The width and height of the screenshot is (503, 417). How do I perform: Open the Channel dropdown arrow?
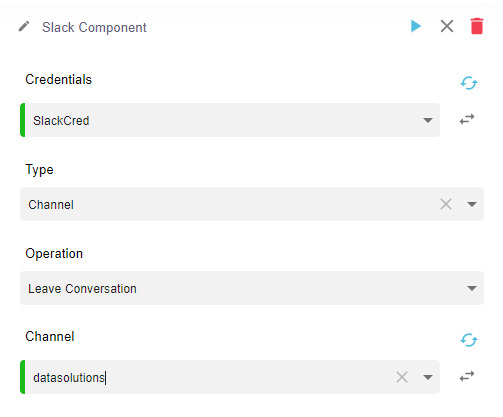click(x=428, y=377)
